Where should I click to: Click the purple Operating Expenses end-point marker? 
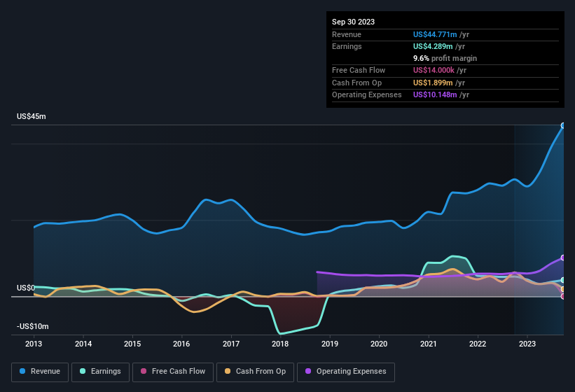pyautogui.click(x=563, y=258)
